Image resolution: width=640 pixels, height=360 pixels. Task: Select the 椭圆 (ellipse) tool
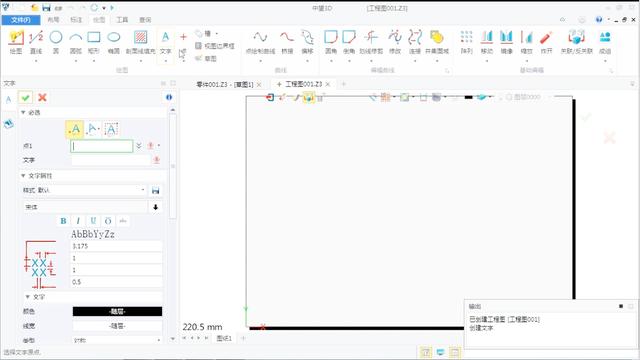[114, 42]
